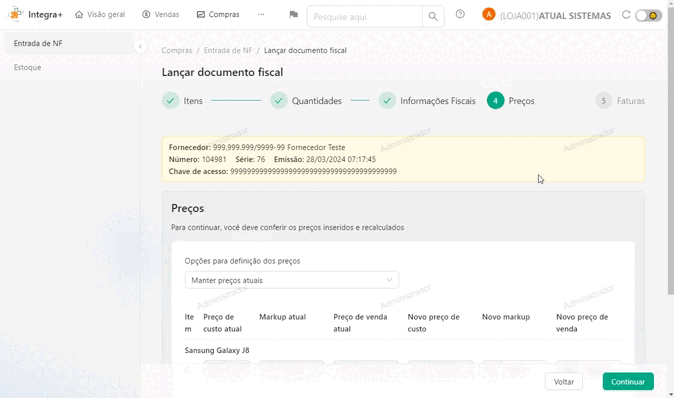Click the Compras breadcrumb link

[177, 50]
